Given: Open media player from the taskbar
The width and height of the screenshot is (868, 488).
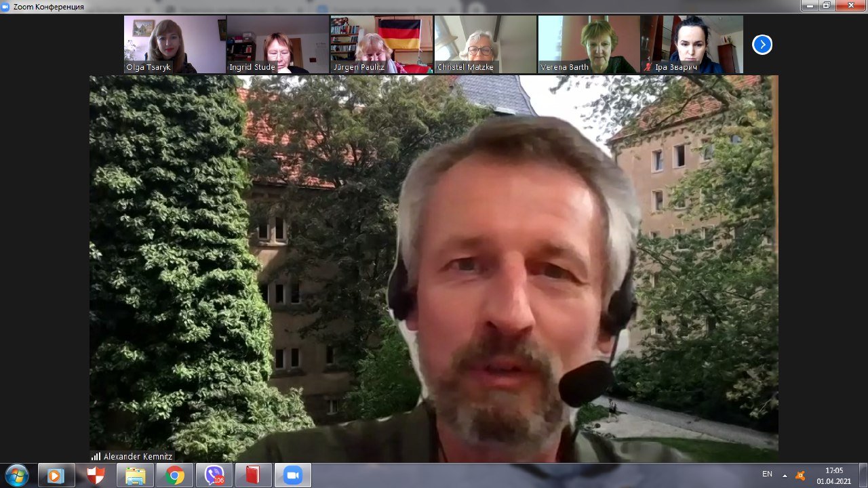Looking at the screenshot, I should click(56, 476).
